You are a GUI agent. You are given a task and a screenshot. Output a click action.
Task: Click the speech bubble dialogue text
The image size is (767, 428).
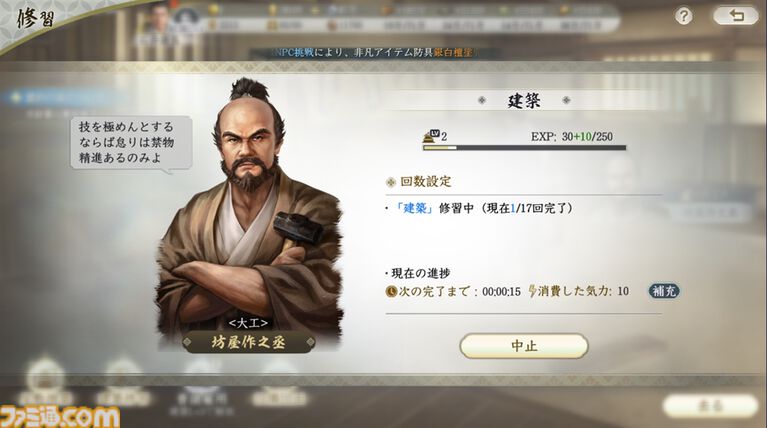[x=127, y=142]
